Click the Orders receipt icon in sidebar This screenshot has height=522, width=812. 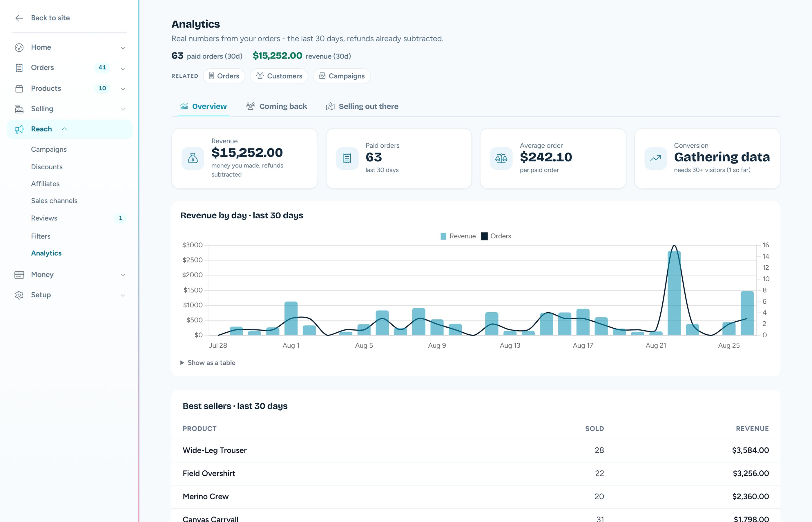[19, 68]
